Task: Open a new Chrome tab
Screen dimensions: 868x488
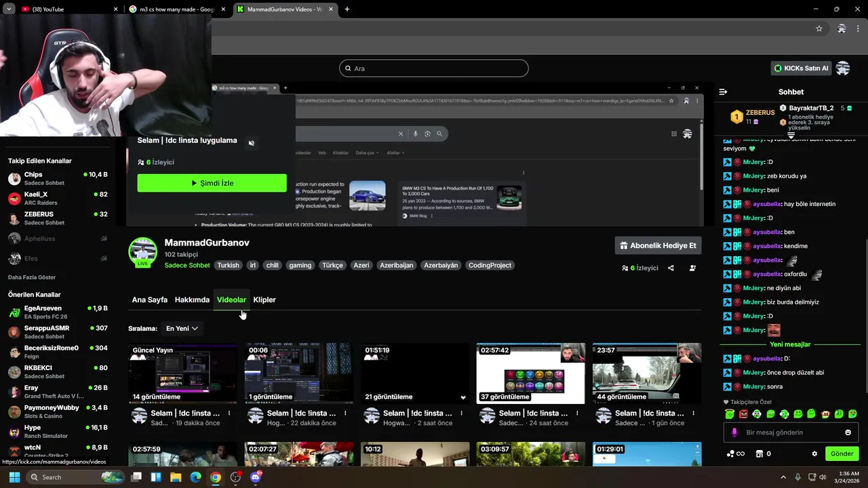Action: [347, 9]
